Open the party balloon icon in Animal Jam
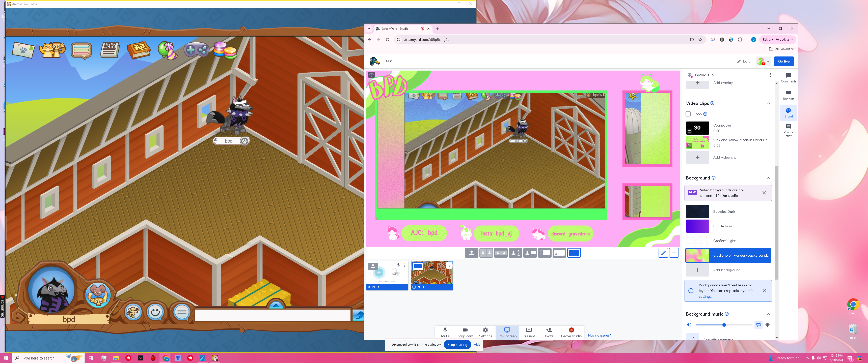The image size is (868, 363). click(168, 50)
